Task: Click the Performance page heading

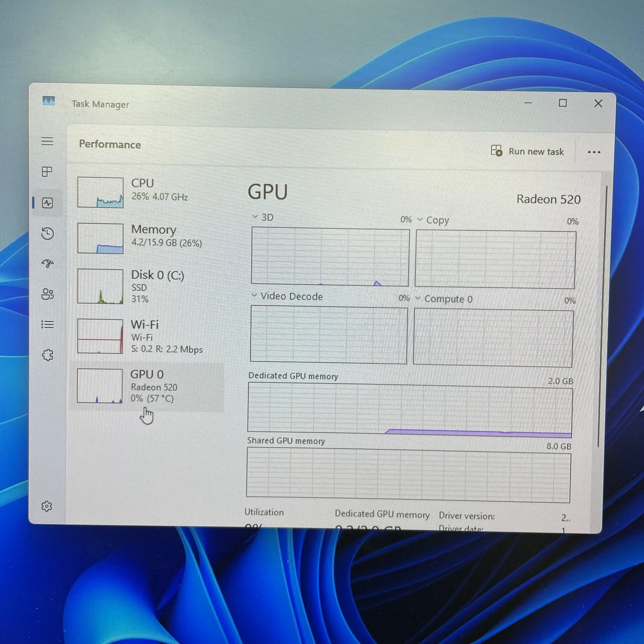Action: (x=110, y=144)
